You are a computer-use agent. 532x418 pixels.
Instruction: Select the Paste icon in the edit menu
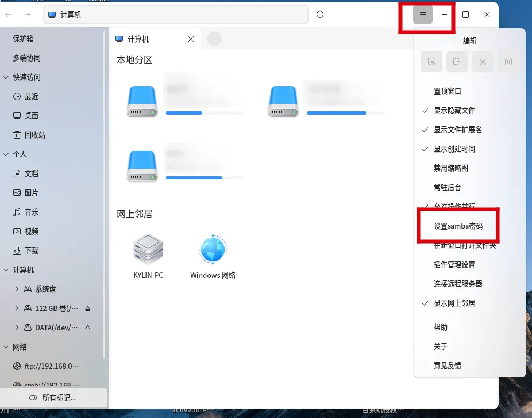pos(457,62)
